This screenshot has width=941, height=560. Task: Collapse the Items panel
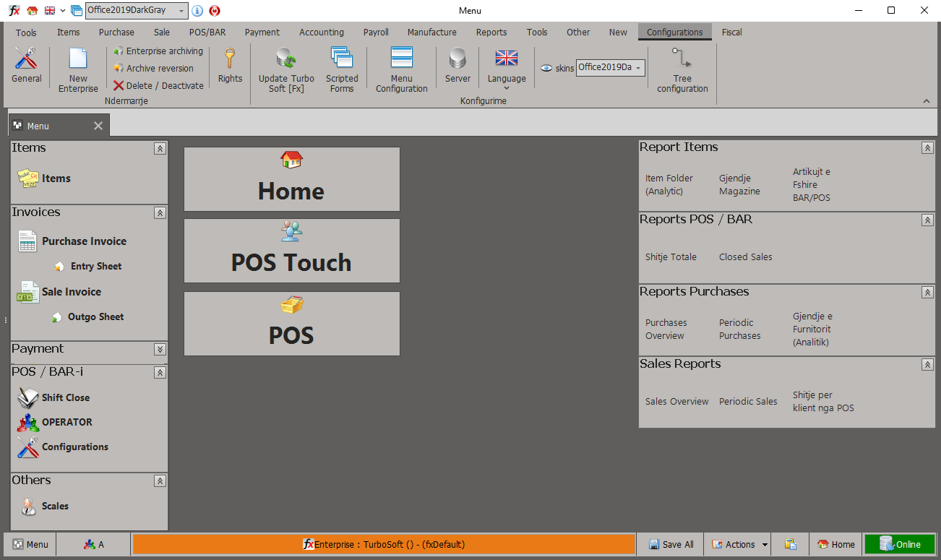click(160, 148)
